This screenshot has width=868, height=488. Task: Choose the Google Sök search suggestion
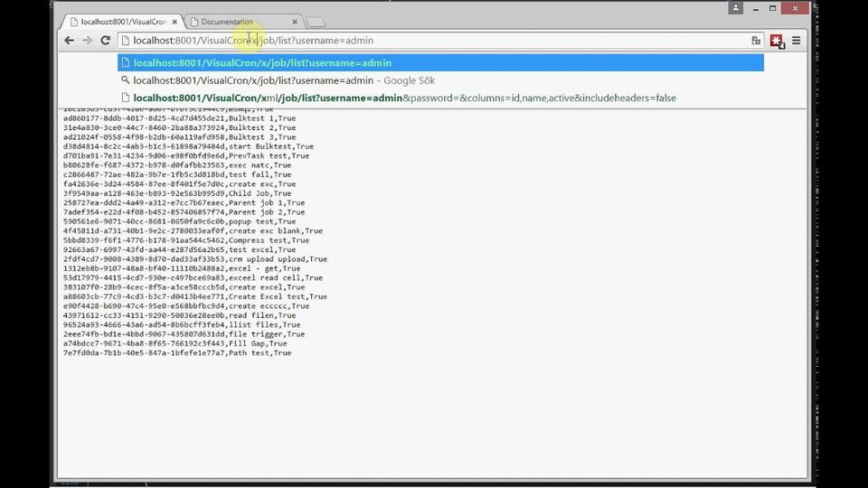(x=440, y=80)
